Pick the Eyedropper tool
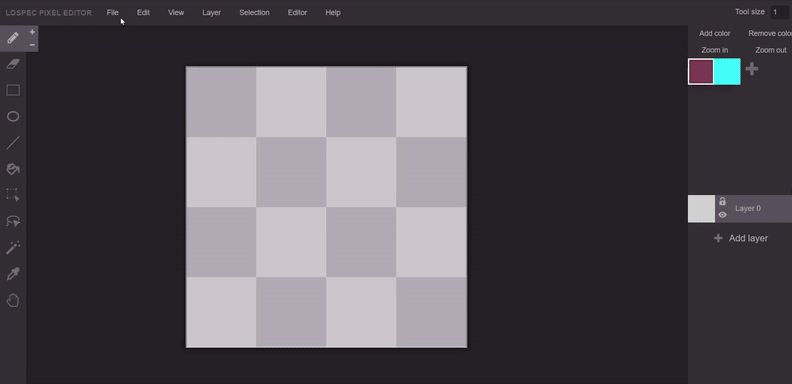792x384 pixels. click(x=13, y=274)
